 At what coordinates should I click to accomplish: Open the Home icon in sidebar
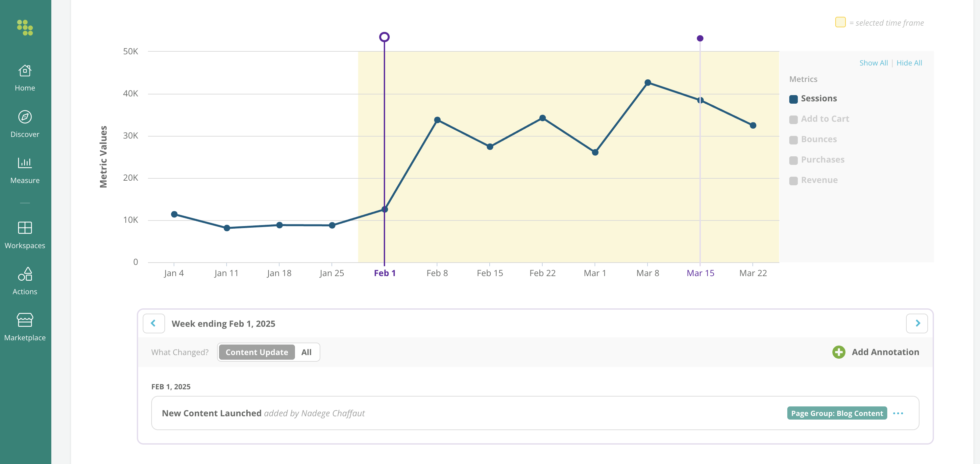(25, 71)
